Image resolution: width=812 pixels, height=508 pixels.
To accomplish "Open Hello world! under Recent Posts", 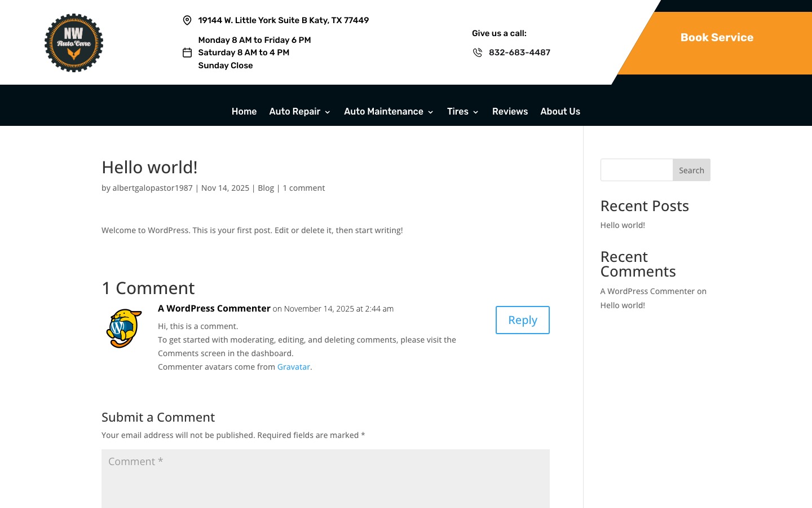I will [x=623, y=225].
